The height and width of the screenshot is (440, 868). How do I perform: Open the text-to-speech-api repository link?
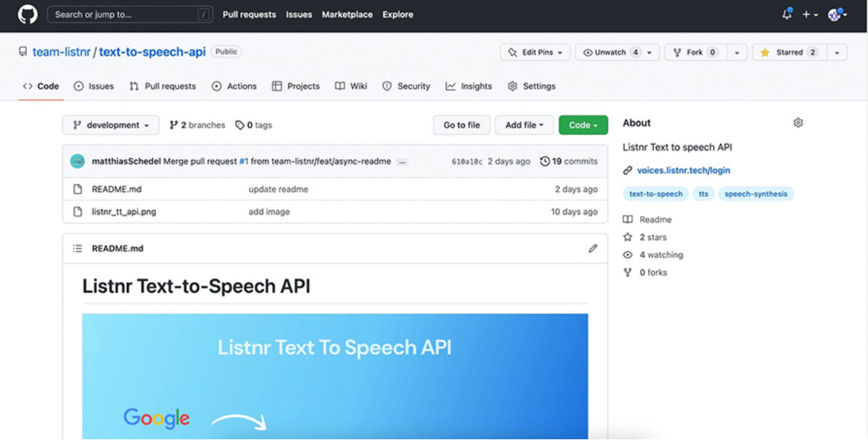[x=152, y=52]
